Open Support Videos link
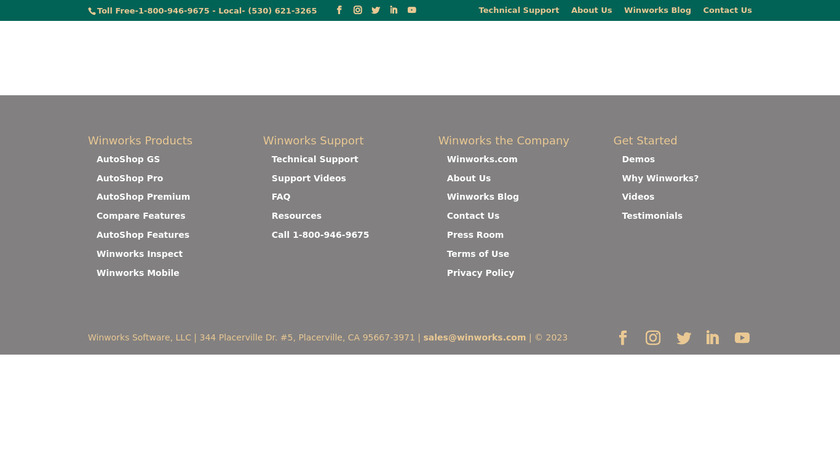Image resolution: width=840 pixels, height=472 pixels. click(309, 178)
